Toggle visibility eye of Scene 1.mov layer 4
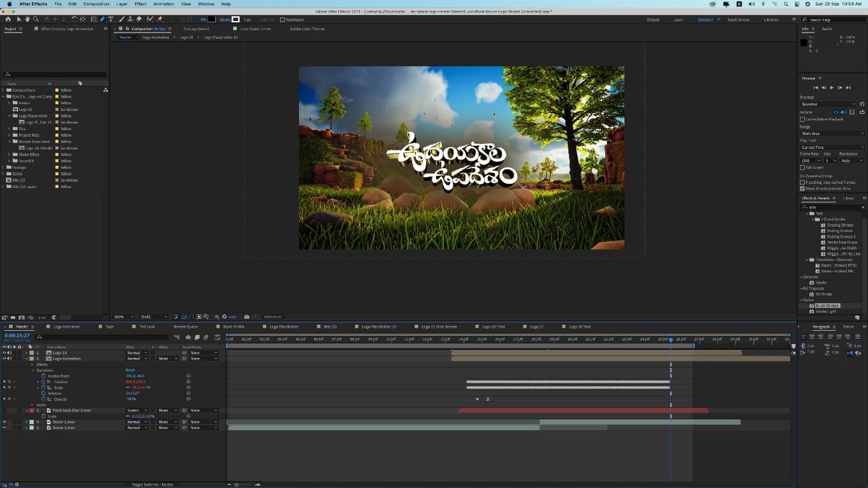Image resolution: width=868 pixels, height=488 pixels. click(4, 422)
